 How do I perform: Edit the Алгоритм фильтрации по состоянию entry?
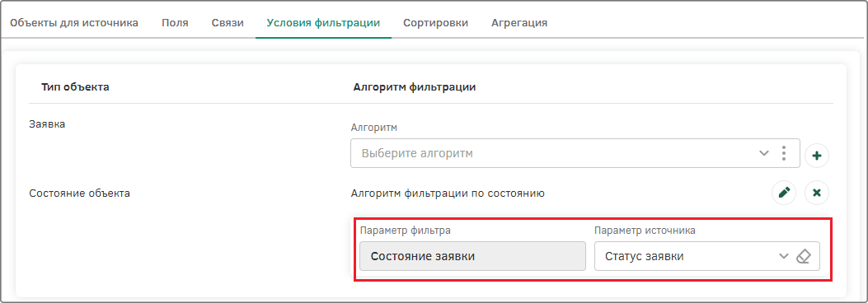tap(784, 193)
